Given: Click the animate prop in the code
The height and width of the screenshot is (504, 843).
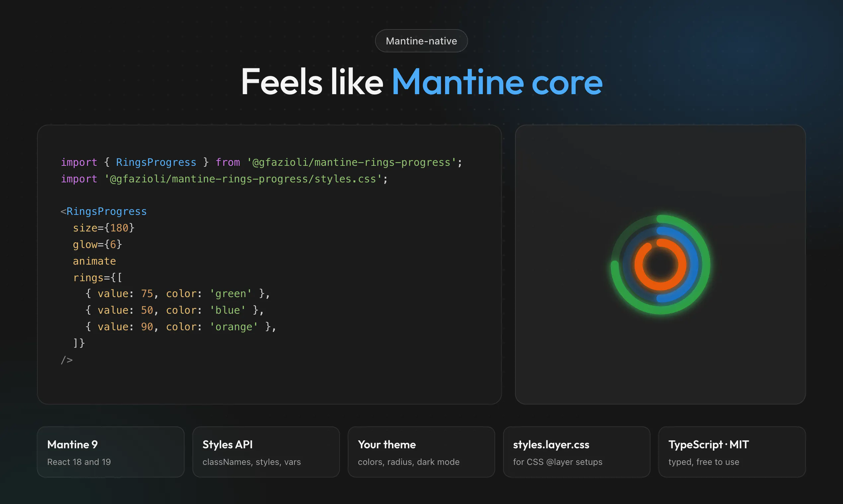Looking at the screenshot, I should 95,261.
